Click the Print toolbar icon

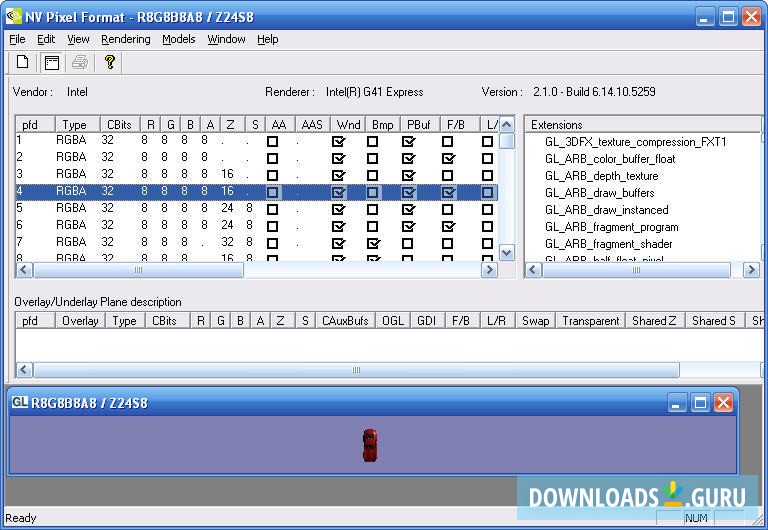[x=80, y=62]
